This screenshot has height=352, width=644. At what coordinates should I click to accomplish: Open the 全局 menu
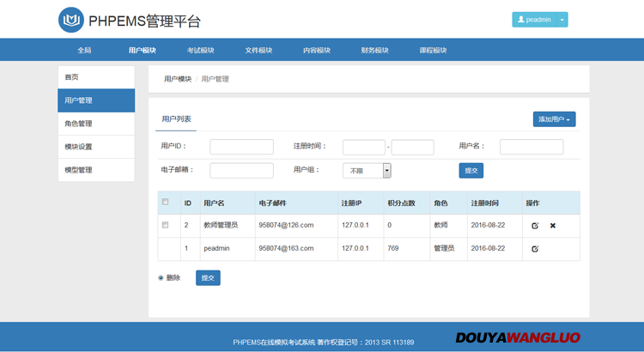(84, 50)
